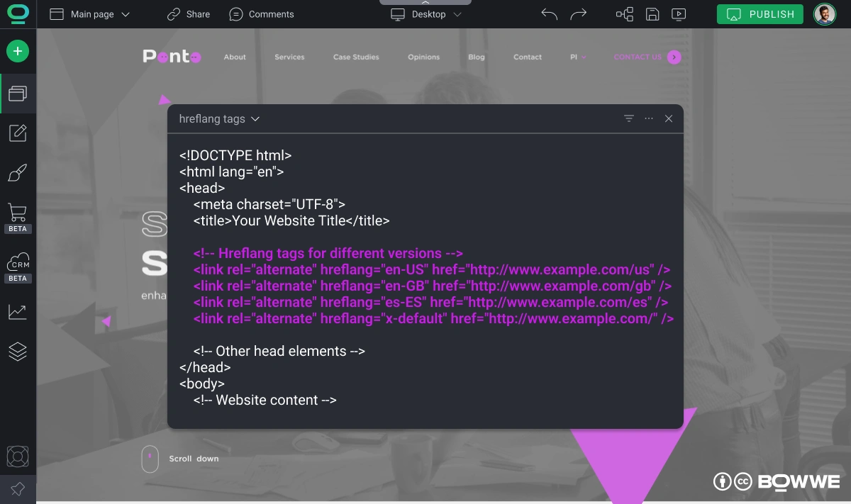This screenshot has height=504, width=851.
Task: Click the Other head elements comment line
Action: tap(279, 352)
